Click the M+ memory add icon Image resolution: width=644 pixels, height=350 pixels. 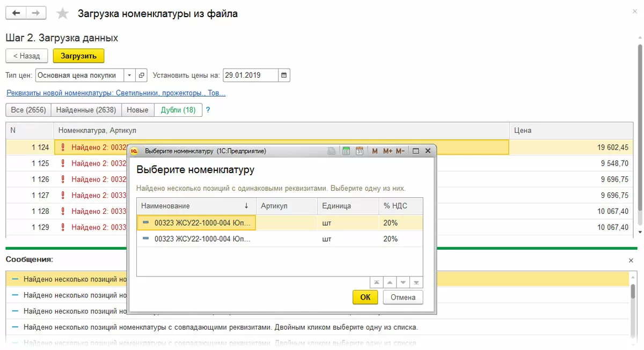click(387, 151)
